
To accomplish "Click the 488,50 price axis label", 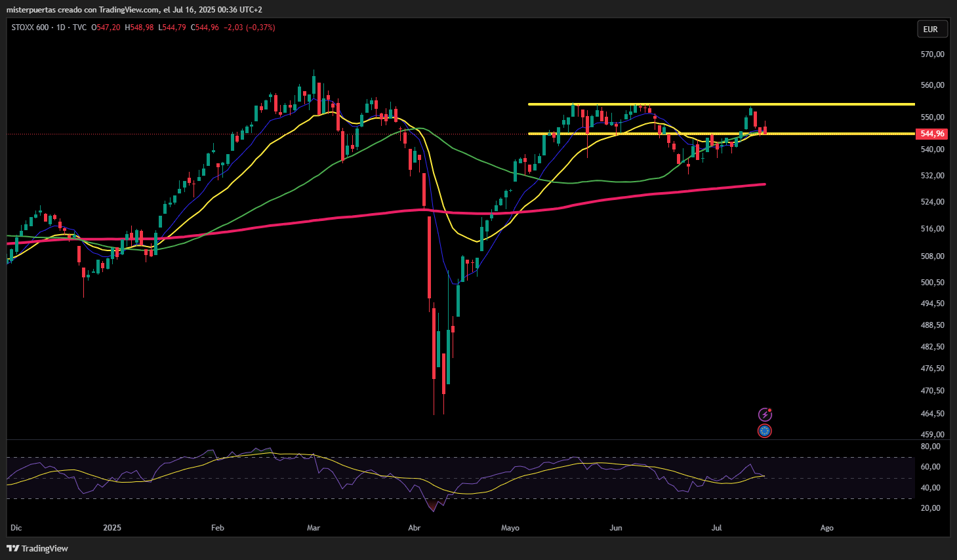I will click(x=932, y=325).
